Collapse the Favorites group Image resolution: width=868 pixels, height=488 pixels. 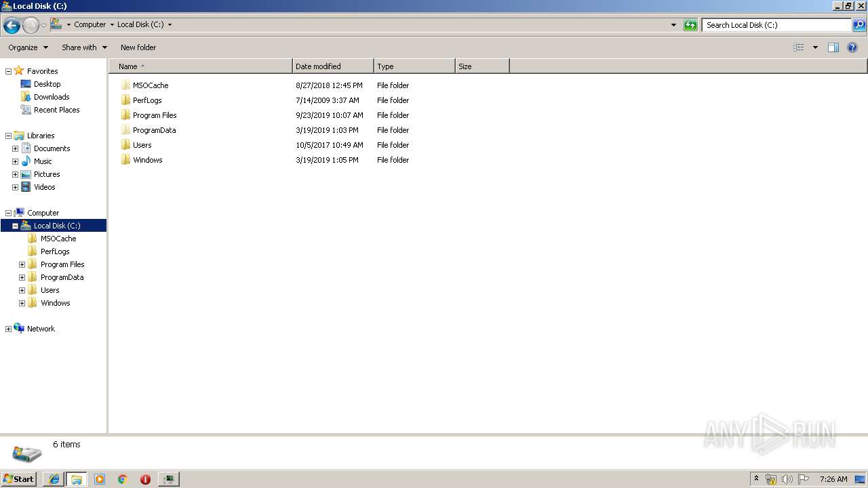point(8,71)
